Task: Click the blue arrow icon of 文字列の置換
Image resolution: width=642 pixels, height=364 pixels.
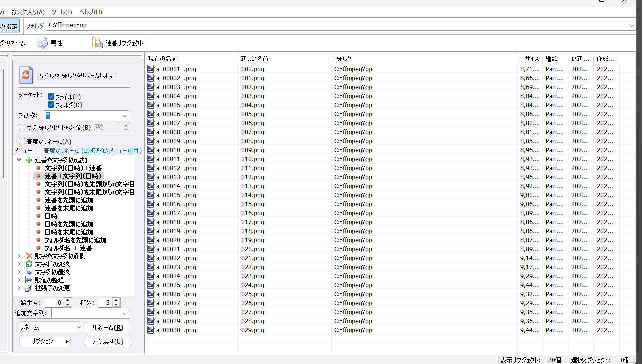Action: tap(29, 272)
